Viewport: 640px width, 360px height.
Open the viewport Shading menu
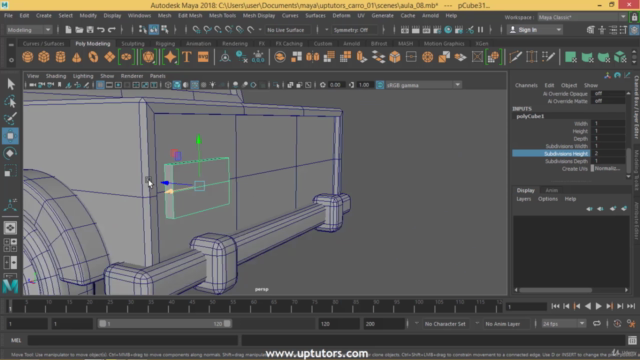point(56,76)
